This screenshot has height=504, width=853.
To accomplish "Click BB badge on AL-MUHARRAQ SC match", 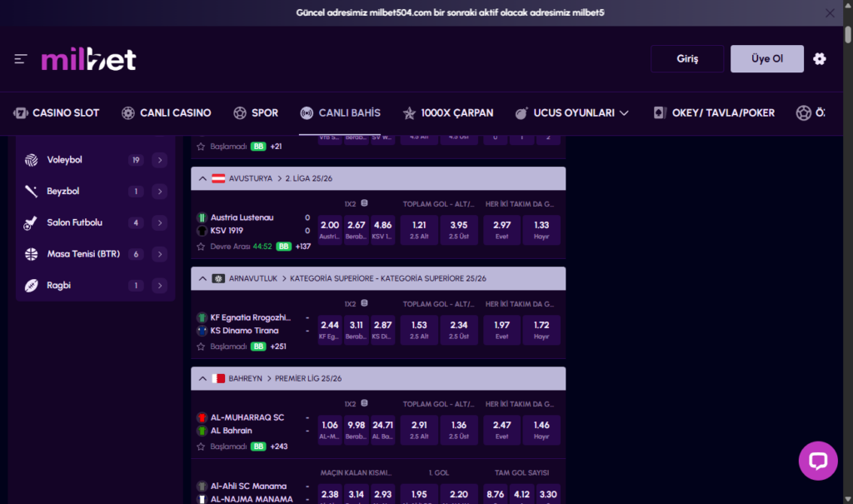I will pyautogui.click(x=258, y=447).
